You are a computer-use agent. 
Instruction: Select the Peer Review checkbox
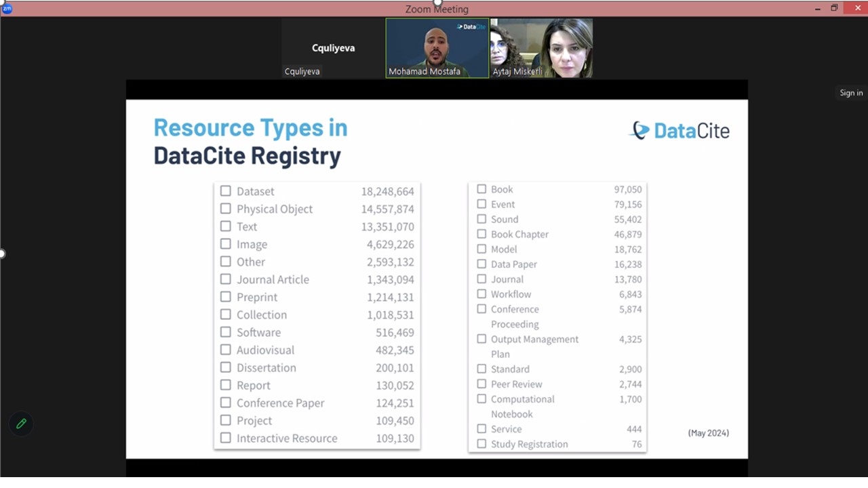tap(481, 384)
